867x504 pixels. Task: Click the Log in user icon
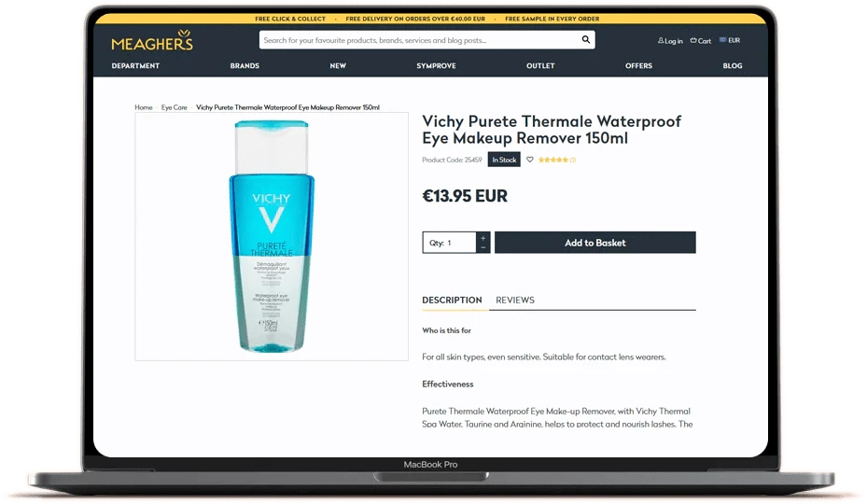coord(661,40)
